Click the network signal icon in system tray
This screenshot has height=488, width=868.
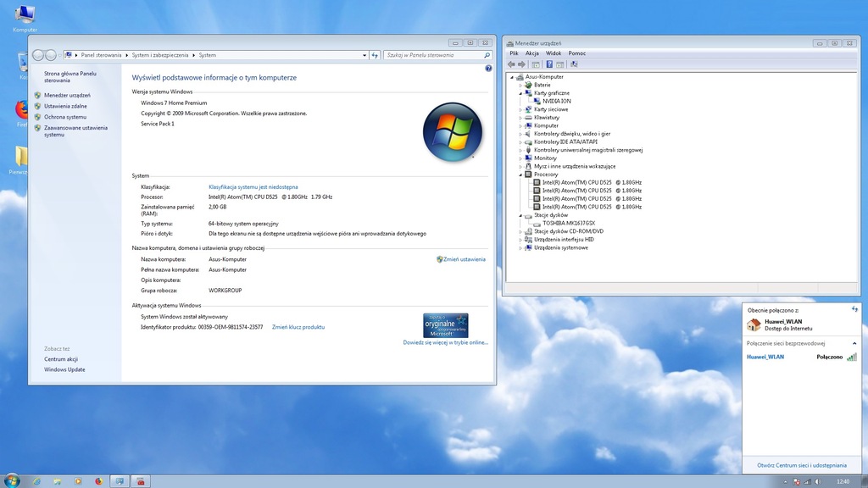click(x=808, y=482)
